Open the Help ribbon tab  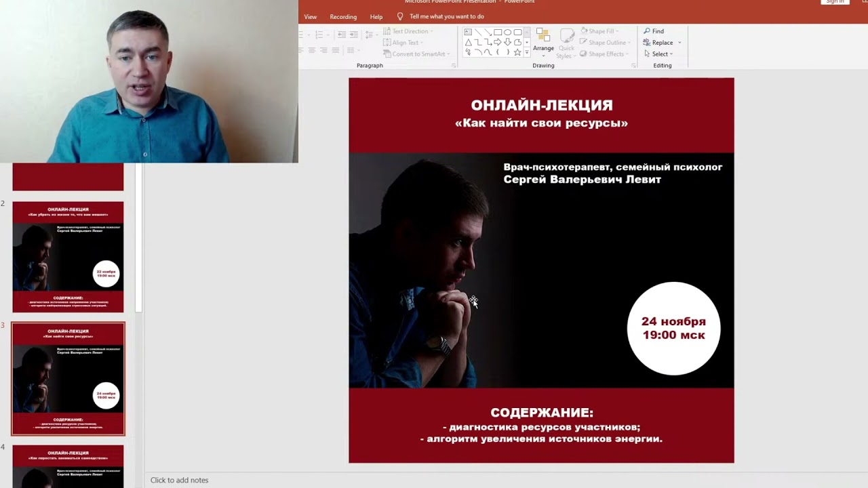(376, 16)
